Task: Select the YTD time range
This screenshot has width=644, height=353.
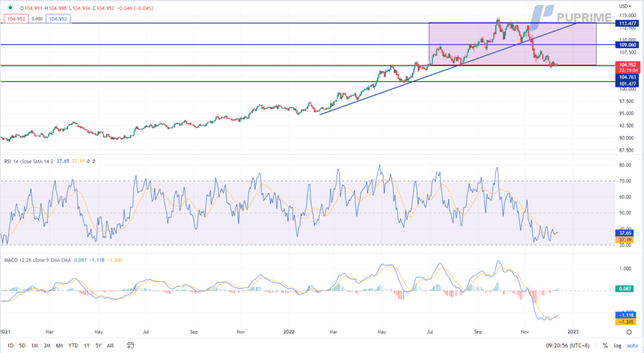Action: click(x=73, y=345)
